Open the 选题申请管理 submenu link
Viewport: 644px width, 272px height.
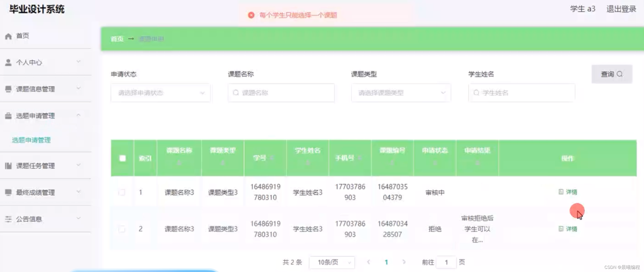31,140
